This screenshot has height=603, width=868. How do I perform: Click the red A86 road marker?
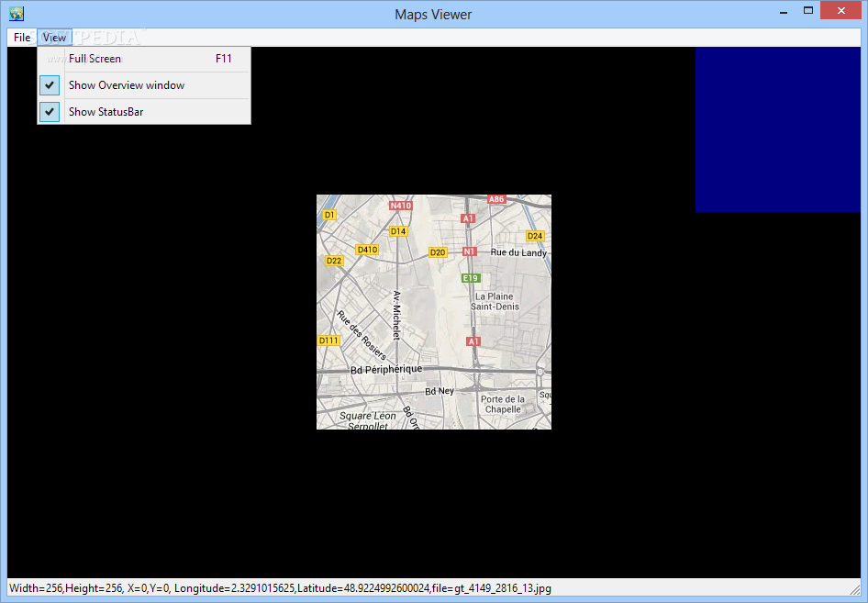[x=496, y=199]
